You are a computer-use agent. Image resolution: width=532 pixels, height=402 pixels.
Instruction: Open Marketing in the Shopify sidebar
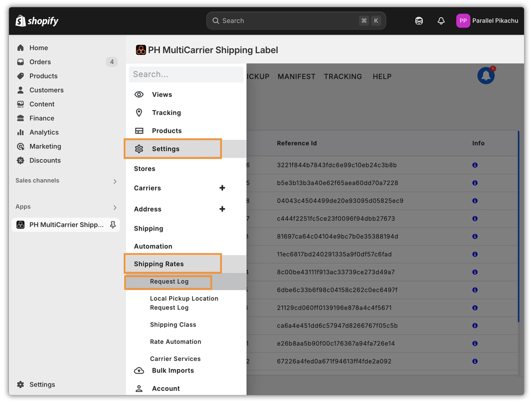[45, 146]
